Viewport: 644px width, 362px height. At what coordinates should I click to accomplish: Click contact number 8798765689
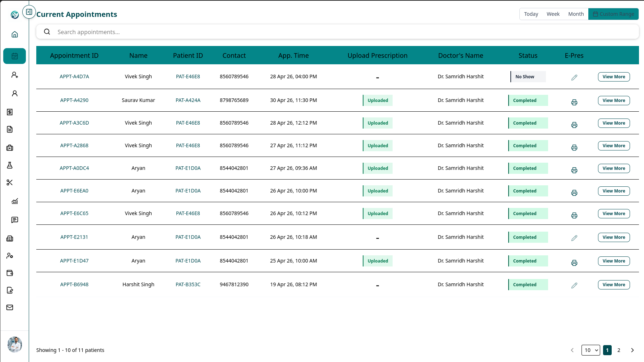(234, 100)
